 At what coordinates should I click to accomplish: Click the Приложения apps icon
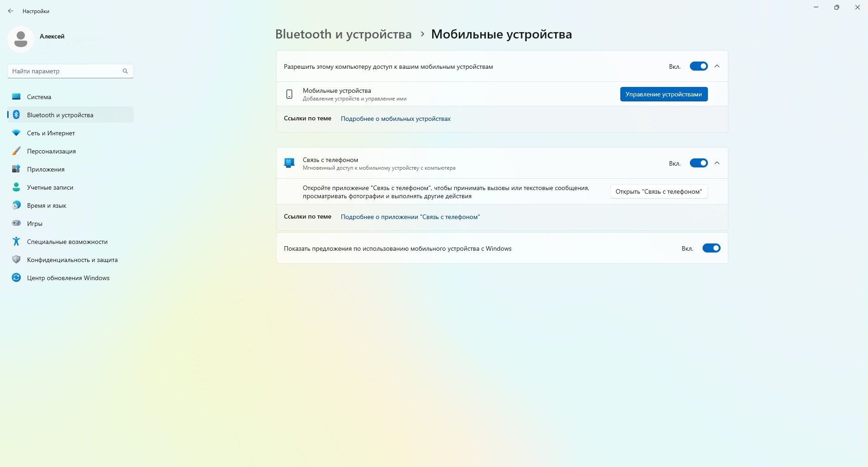tap(16, 169)
